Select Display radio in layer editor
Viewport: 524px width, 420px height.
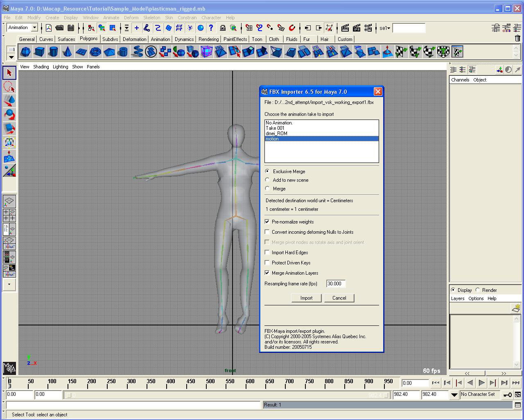pyautogui.click(x=453, y=290)
